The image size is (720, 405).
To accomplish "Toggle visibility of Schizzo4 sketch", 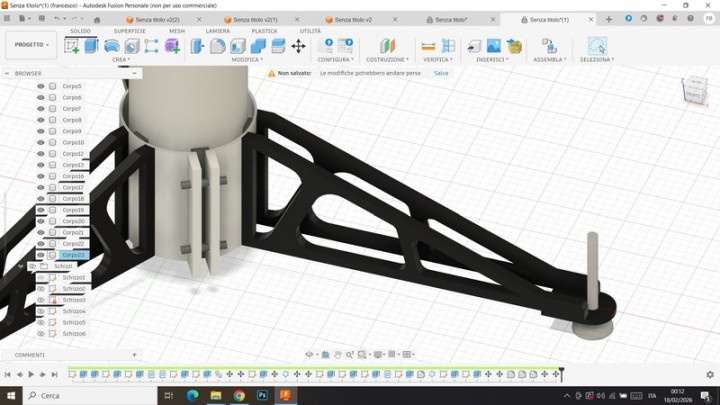I will pos(41,311).
